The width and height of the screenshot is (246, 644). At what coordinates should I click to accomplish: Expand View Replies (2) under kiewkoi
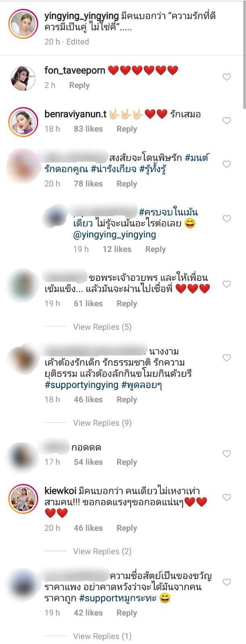coord(102,551)
